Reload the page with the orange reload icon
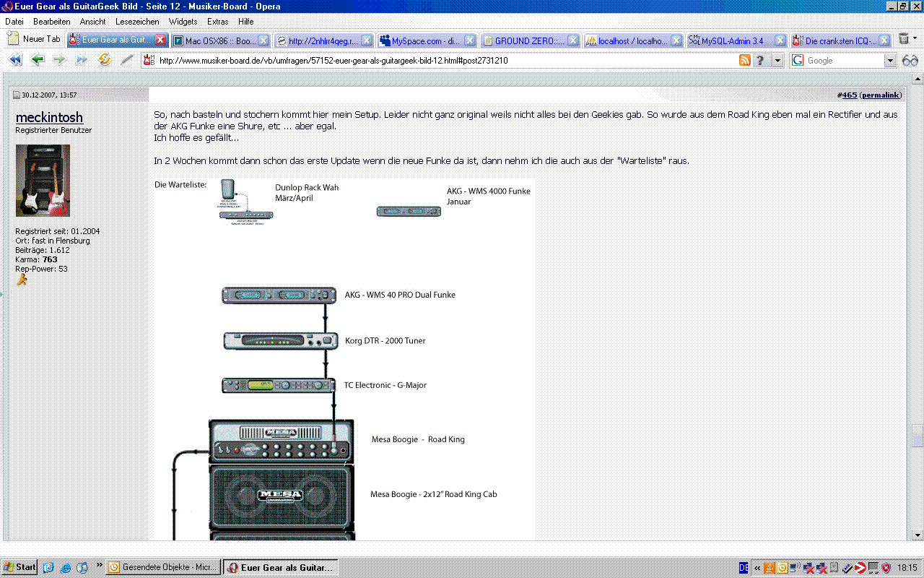This screenshot has height=578, width=924. pos(105,60)
